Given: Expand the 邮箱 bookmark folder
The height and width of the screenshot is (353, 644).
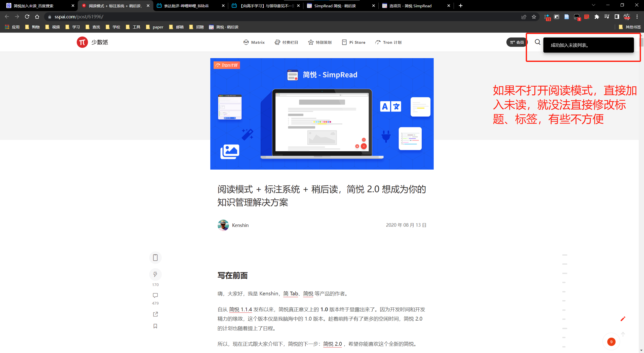Looking at the screenshot, I should click(x=176, y=27).
